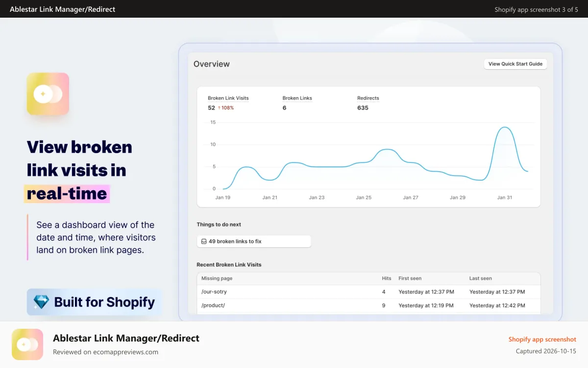Screen dimensions: 588x368
Task: Click the diamond icon in Built for Shopify badge
Action: point(41,302)
